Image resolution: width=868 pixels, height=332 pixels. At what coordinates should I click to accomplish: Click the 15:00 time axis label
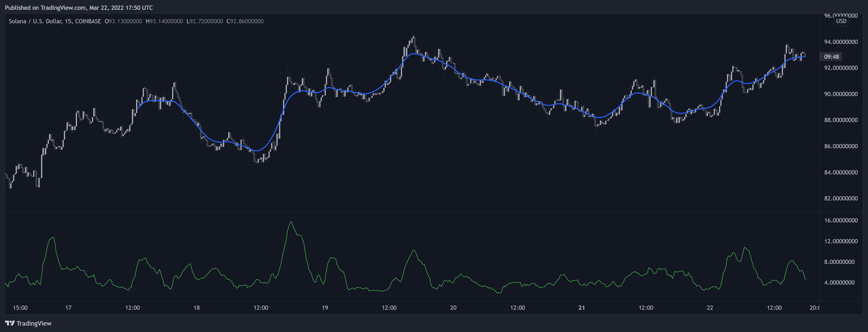[20, 308]
